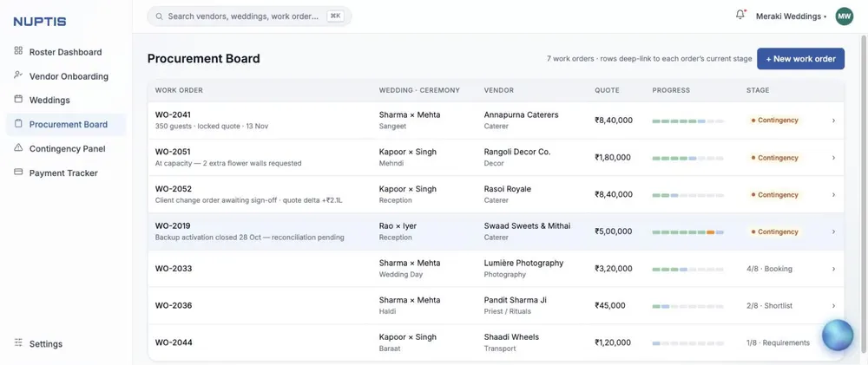Click the + New work order button
This screenshot has width=868, height=365.
(x=800, y=59)
